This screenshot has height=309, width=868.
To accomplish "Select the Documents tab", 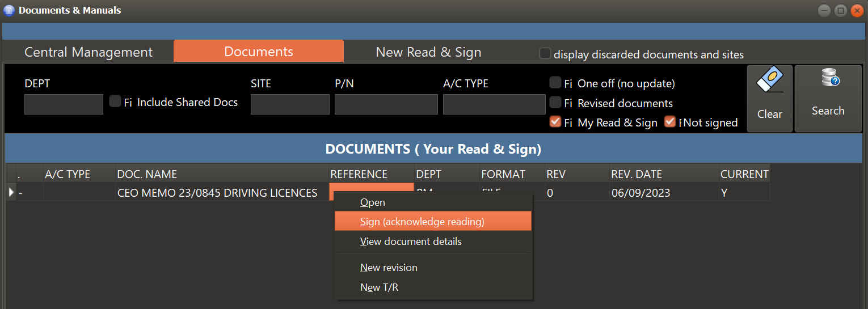I will tap(259, 52).
